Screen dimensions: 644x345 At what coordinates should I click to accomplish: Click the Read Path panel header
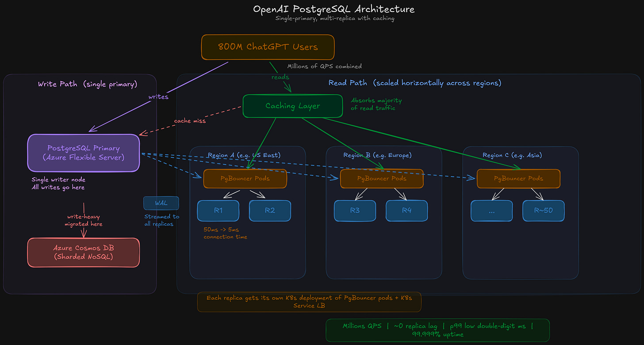click(414, 82)
